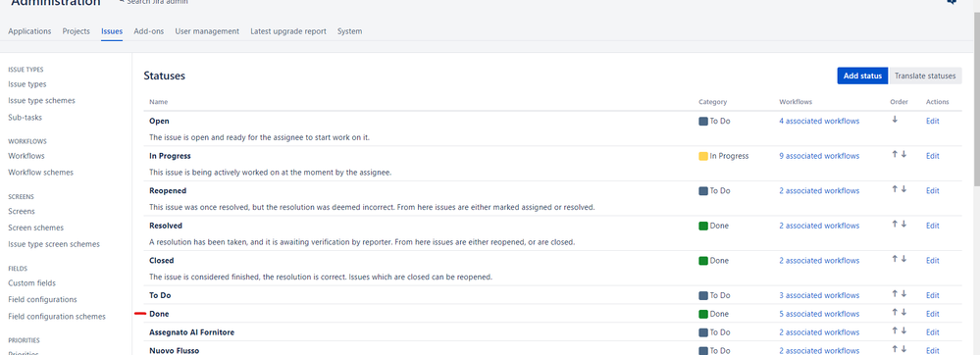Edit the Resolved status

[x=933, y=226]
